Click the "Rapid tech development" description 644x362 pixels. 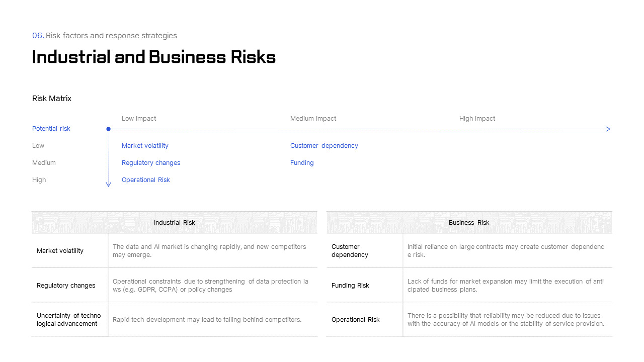click(x=207, y=320)
